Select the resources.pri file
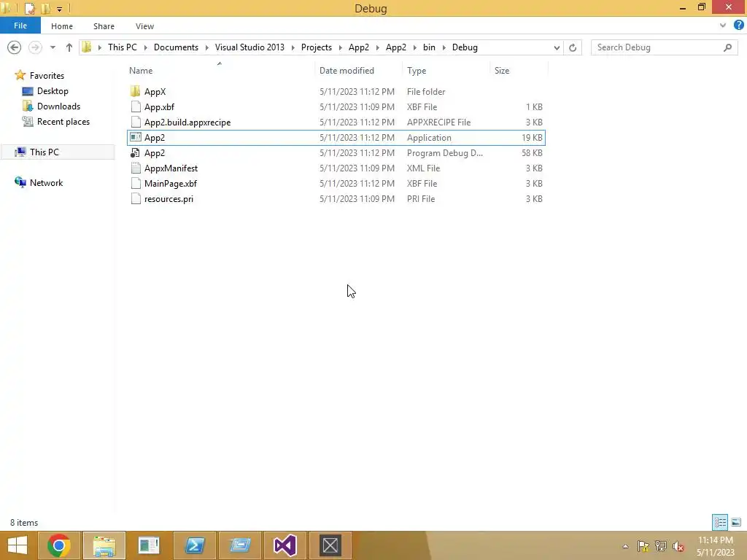This screenshot has width=747, height=560. (x=169, y=199)
